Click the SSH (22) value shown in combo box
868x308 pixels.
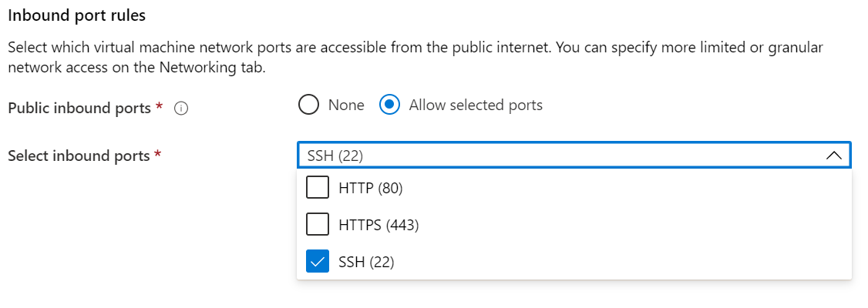[335, 156]
